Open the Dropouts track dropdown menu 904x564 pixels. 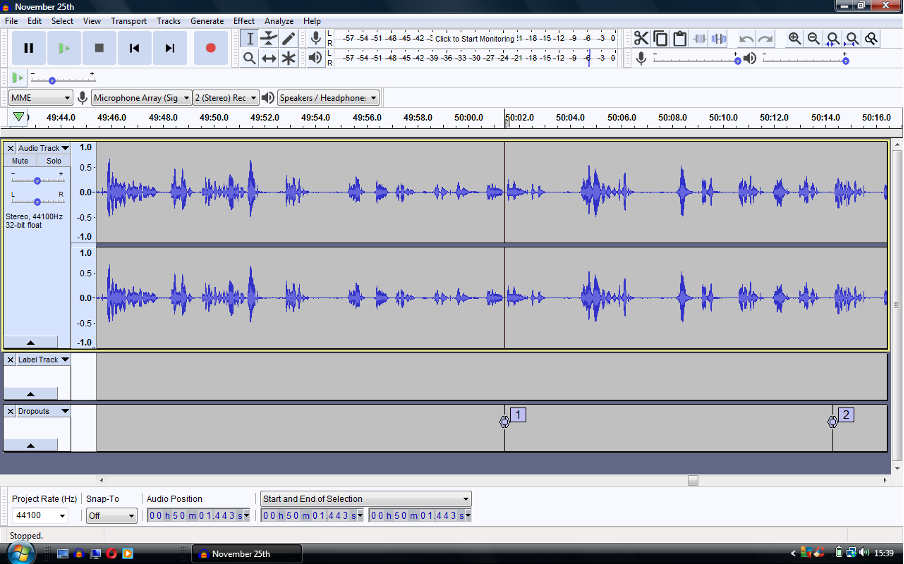click(43, 411)
